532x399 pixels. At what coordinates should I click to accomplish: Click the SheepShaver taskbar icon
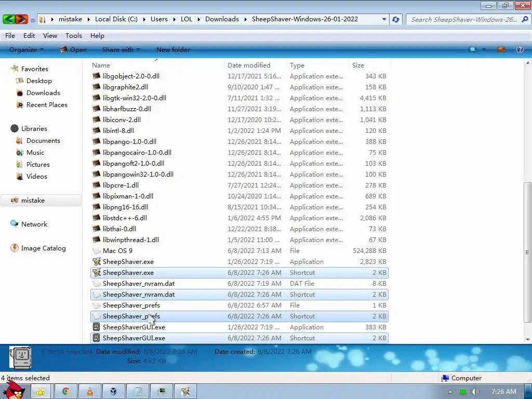tap(185, 392)
